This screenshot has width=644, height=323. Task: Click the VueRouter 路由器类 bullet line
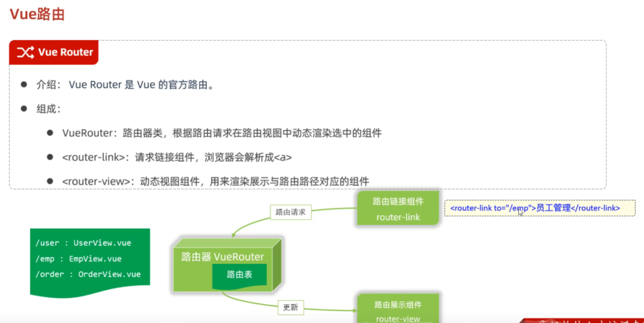[222, 133]
